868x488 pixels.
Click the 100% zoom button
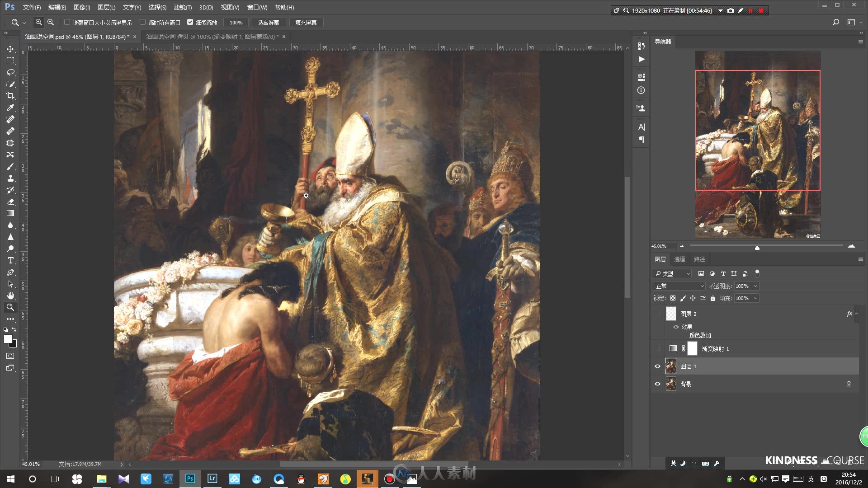[x=236, y=22]
